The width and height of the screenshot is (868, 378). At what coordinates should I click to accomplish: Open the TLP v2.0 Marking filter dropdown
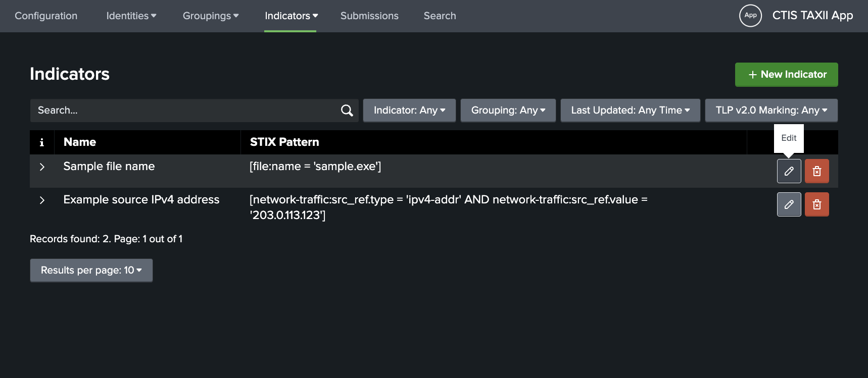[771, 111]
